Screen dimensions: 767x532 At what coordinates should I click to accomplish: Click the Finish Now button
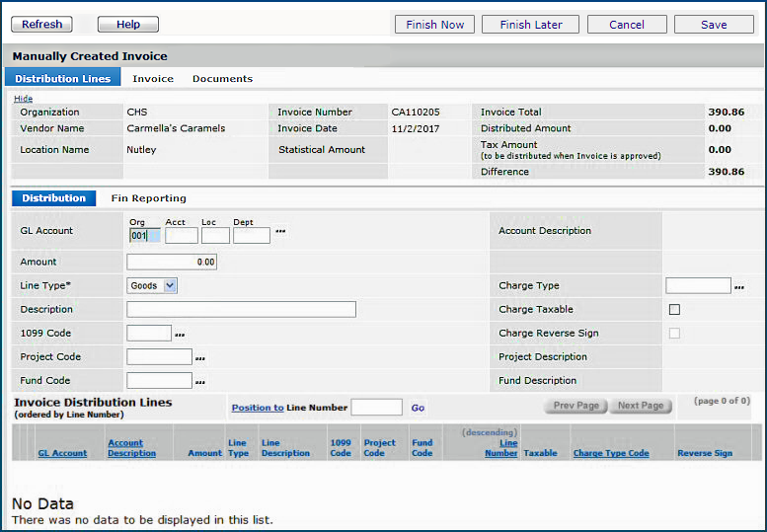434,25
